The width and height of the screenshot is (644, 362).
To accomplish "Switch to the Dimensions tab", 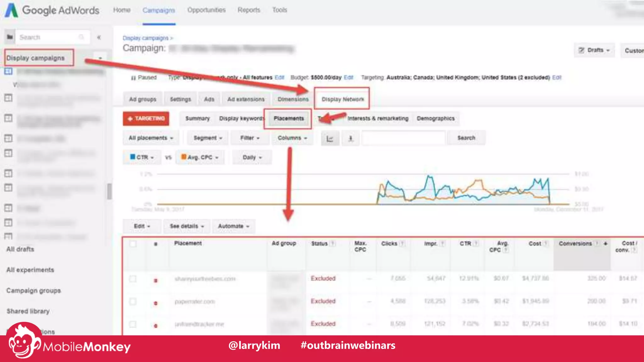I will [x=293, y=99].
